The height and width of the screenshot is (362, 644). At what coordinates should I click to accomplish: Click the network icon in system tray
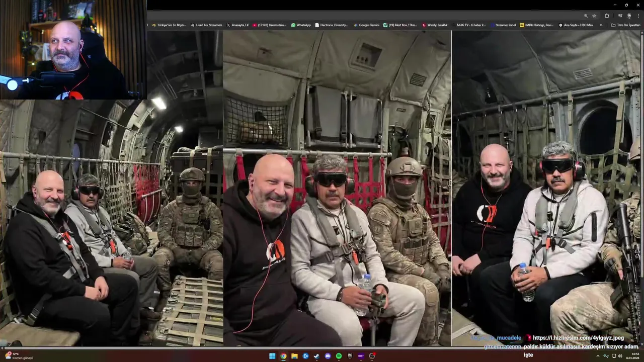pos(613,356)
